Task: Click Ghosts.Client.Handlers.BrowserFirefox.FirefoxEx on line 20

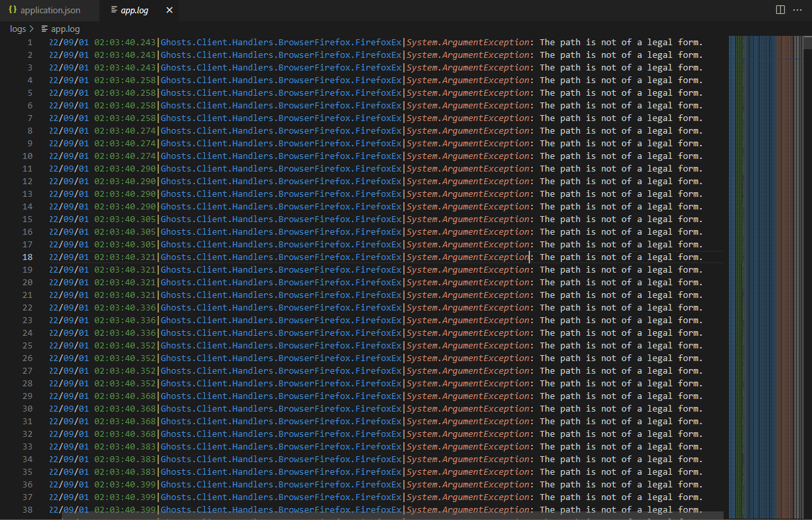Action: pos(281,283)
